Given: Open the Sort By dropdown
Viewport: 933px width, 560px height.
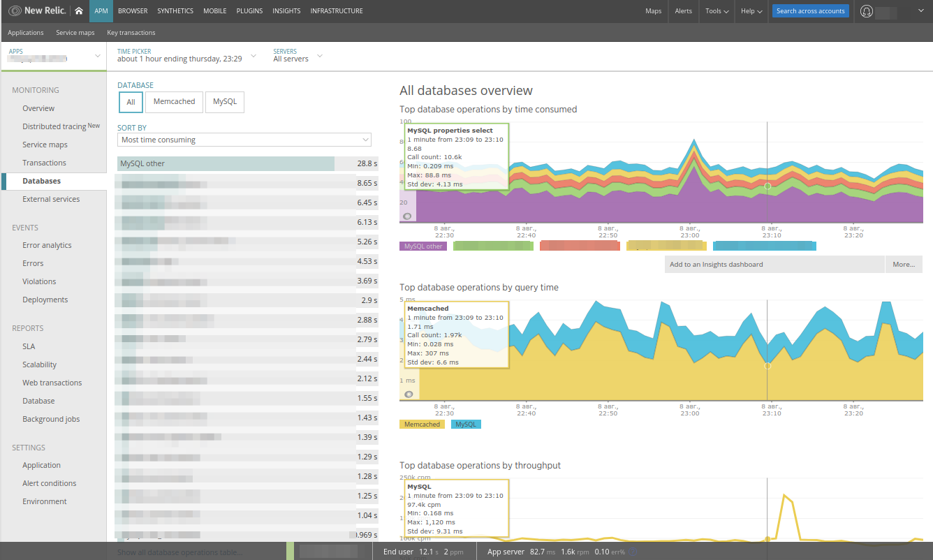Looking at the screenshot, I should (244, 140).
